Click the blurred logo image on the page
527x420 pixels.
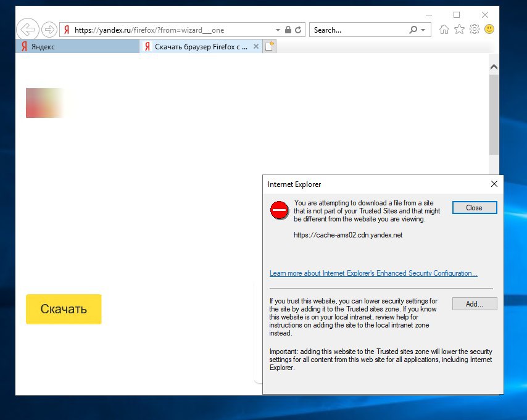(46, 103)
